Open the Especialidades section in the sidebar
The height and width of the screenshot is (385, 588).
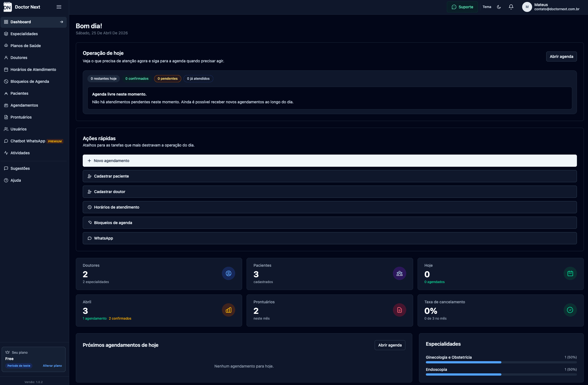pos(24,34)
